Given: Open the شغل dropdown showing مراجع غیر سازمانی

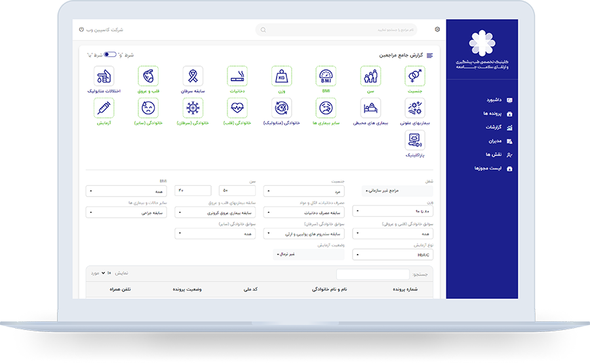Looking at the screenshot, I should click(397, 191).
